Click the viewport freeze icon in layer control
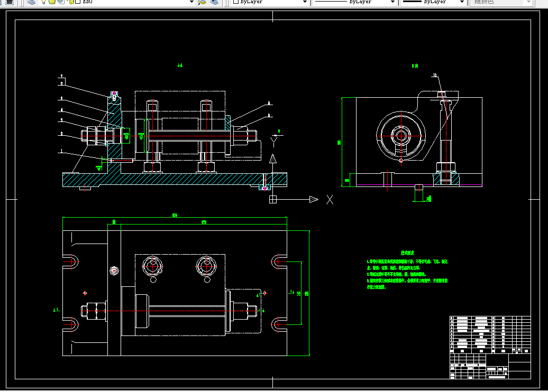This screenshot has width=548, height=392. [x=61, y=2]
